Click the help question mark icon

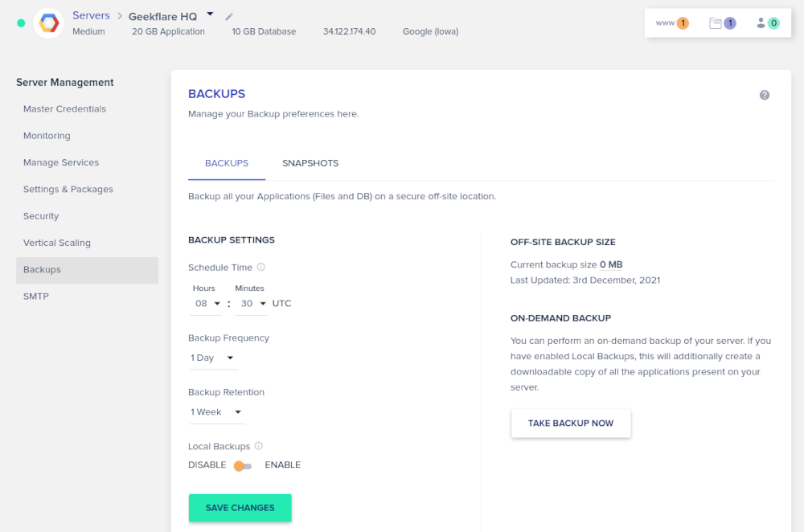pyautogui.click(x=765, y=95)
